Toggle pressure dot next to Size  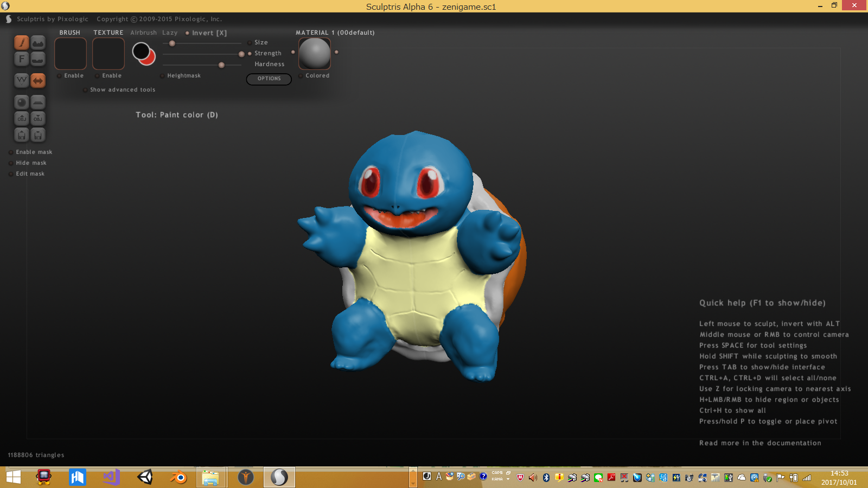point(250,42)
